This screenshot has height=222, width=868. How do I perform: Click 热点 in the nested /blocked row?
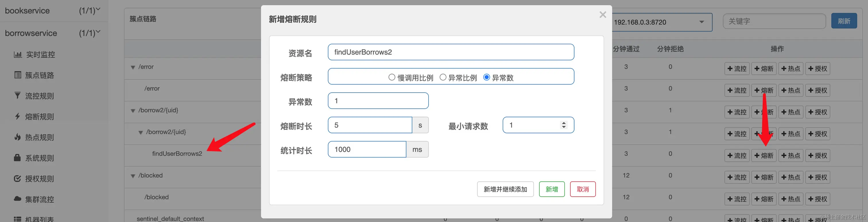pos(791,199)
